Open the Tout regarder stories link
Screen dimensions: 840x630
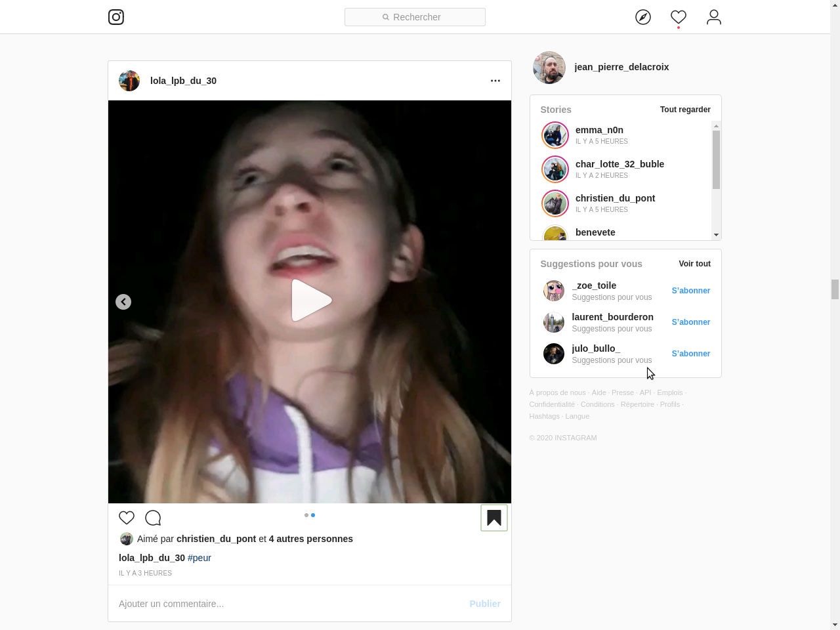tap(685, 110)
